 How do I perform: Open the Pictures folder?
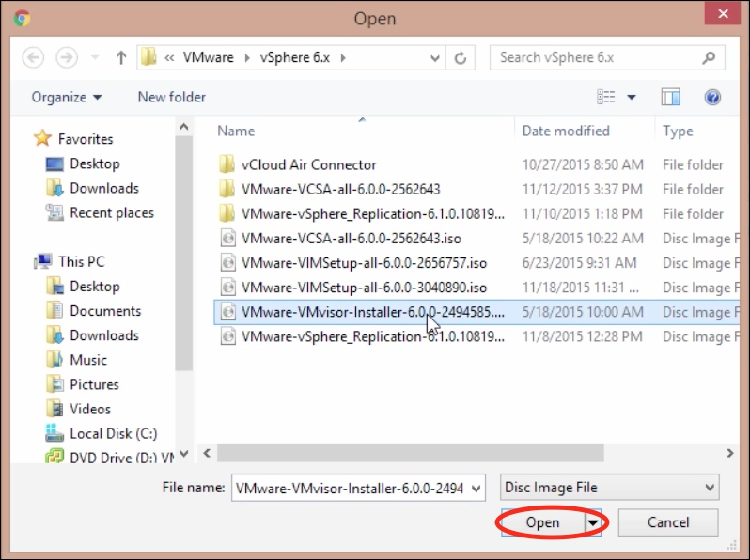[82, 384]
